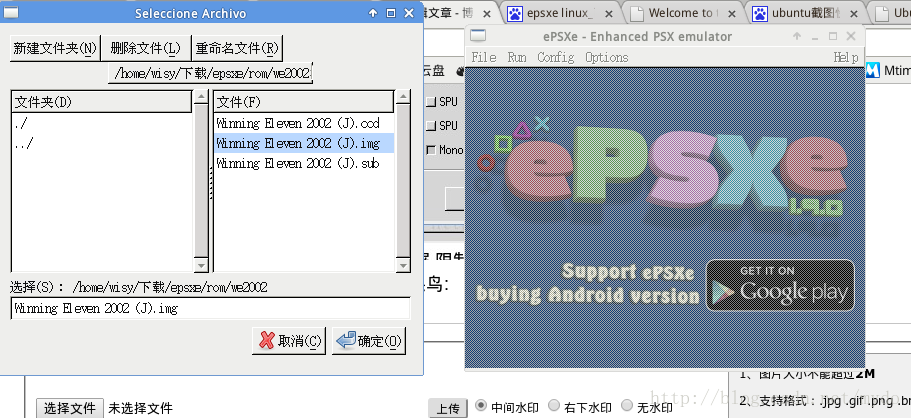
Task: Click the 新建文件夹(N) button
Action: pos(55,48)
